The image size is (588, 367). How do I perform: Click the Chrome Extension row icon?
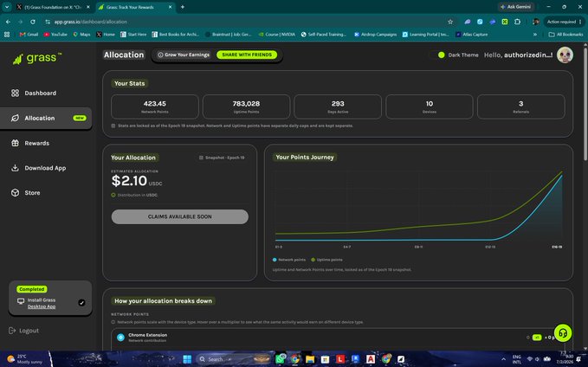120,338
